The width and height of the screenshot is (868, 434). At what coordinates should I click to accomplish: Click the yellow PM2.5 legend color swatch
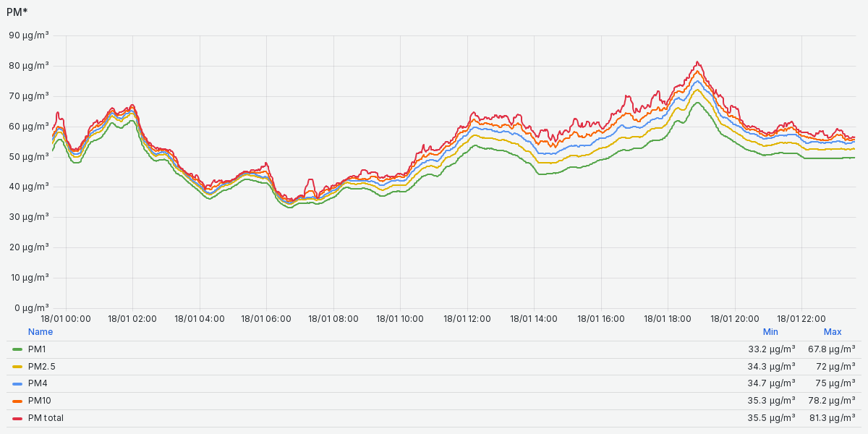(x=17, y=367)
